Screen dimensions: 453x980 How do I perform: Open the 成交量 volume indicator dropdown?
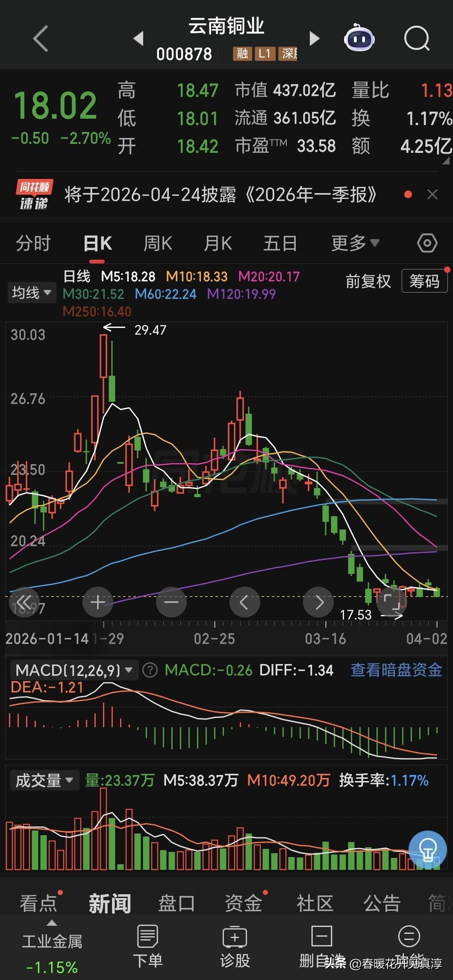tap(44, 780)
